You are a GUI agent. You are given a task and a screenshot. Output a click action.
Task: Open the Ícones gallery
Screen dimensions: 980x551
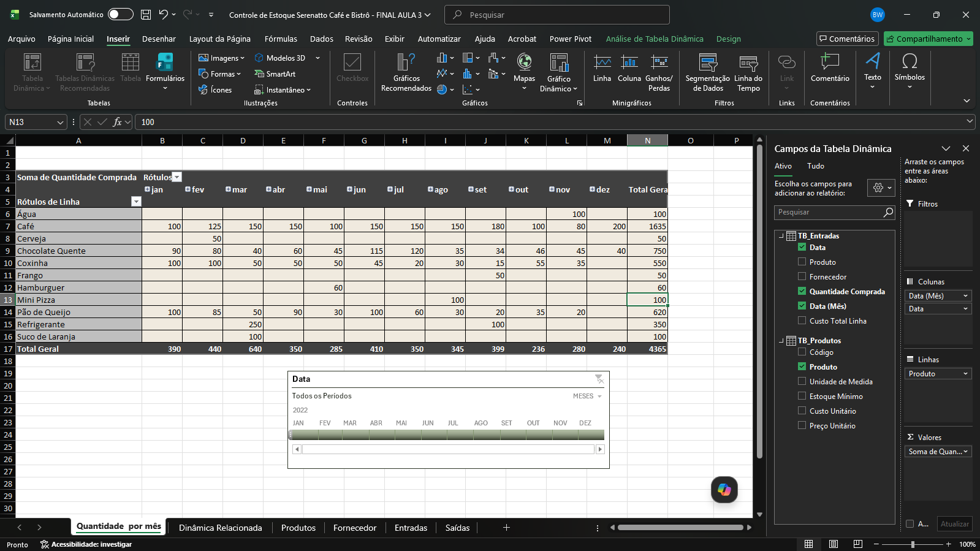215,90
